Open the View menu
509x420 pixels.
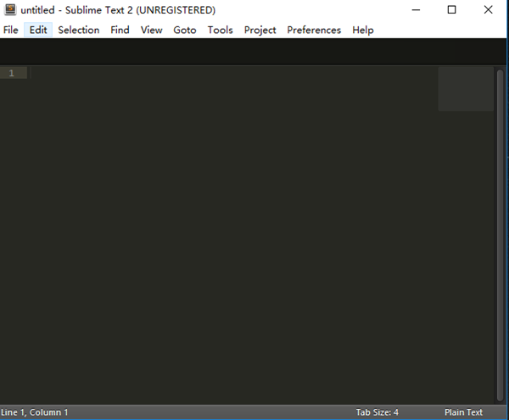pos(151,30)
